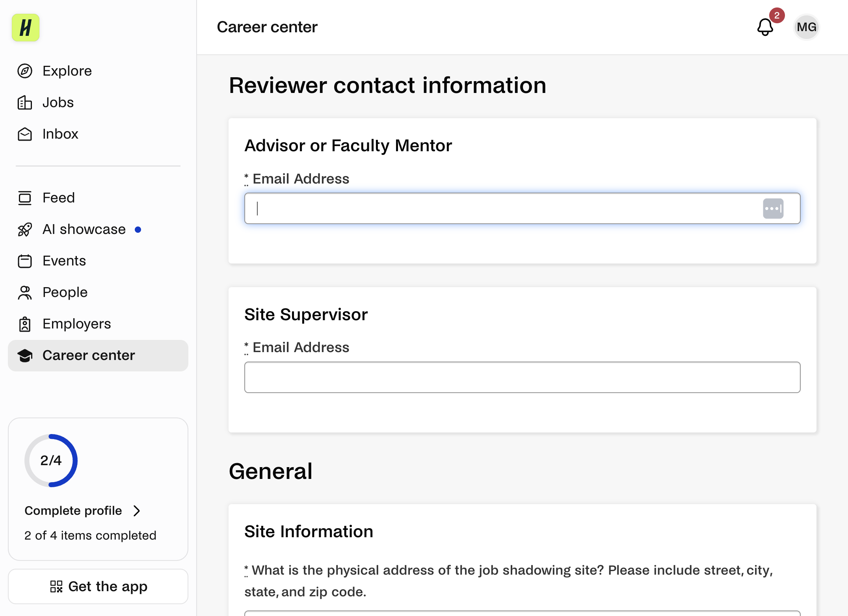The image size is (848, 616).
Task: Open the People section
Action: [x=98, y=293]
